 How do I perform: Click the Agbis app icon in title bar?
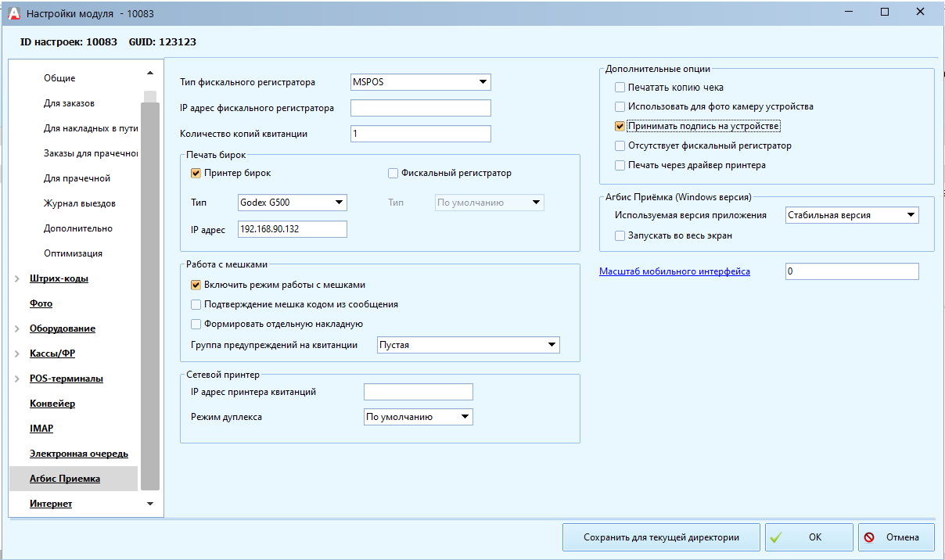(13, 13)
